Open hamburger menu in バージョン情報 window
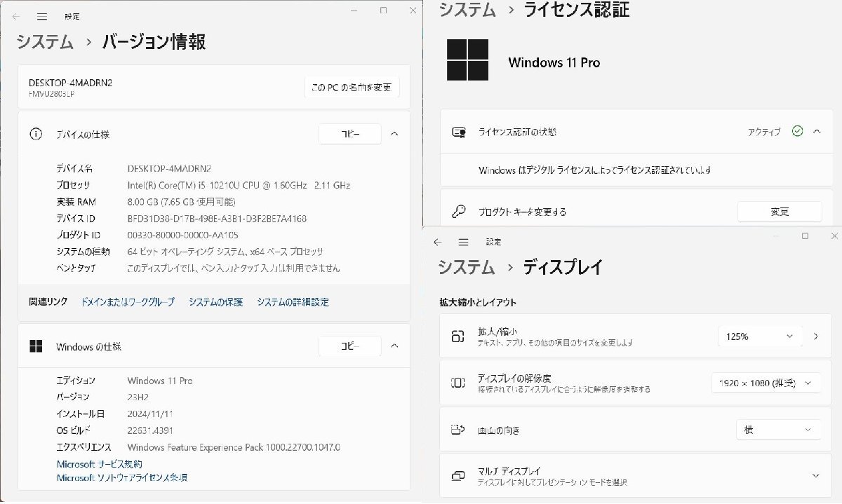This screenshot has height=504, width=842. point(42,16)
